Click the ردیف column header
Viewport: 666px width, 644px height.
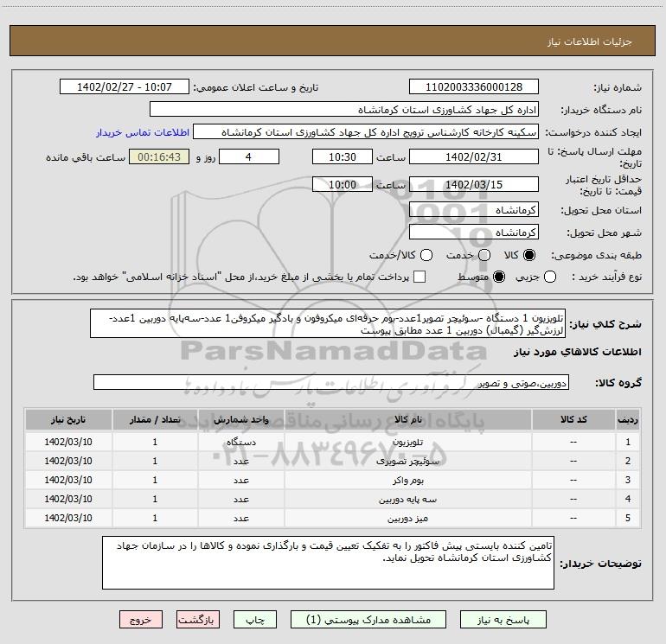[x=628, y=420]
